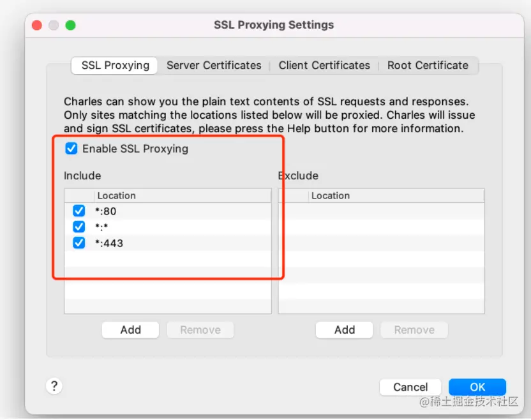Click Add under the Exclude list
The height and width of the screenshot is (420, 531).
pos(345,330)
